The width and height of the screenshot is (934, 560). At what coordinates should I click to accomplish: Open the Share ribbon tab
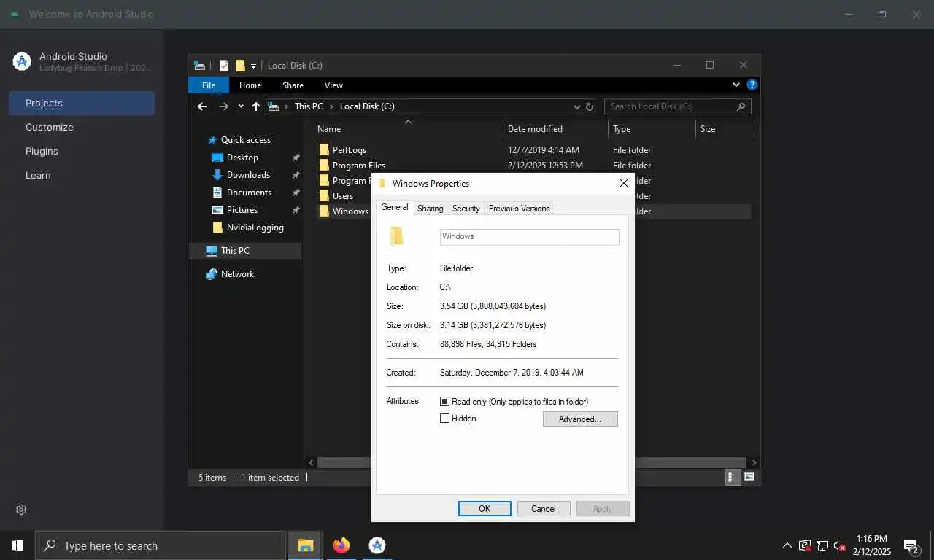point(293,85)
